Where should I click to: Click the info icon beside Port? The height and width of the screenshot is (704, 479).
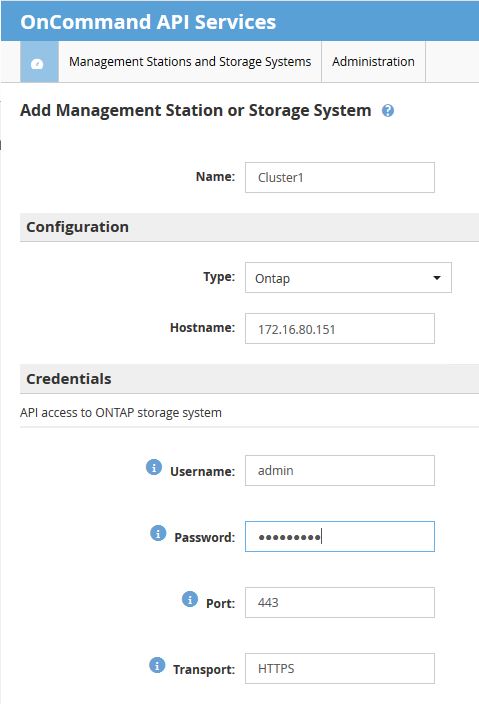190,599
